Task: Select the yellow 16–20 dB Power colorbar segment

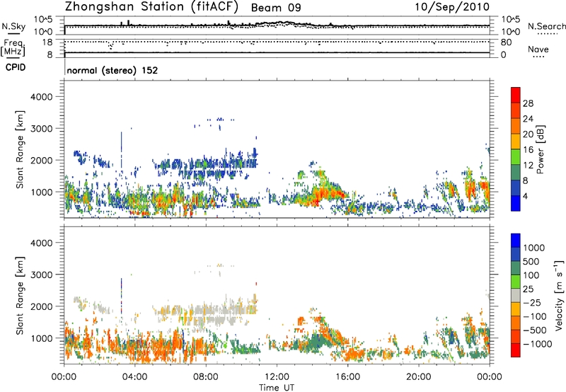Action: pos(516,142)
